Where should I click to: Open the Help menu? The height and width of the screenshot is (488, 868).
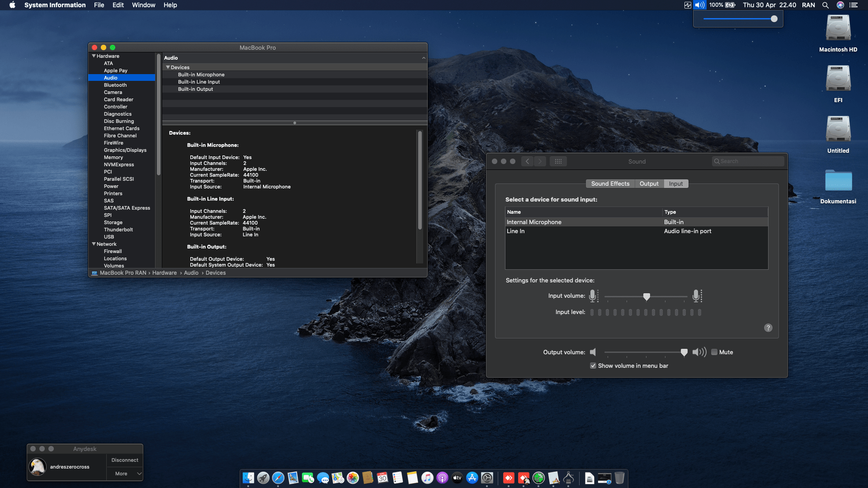pyautogui.click(x=170, y=5)
